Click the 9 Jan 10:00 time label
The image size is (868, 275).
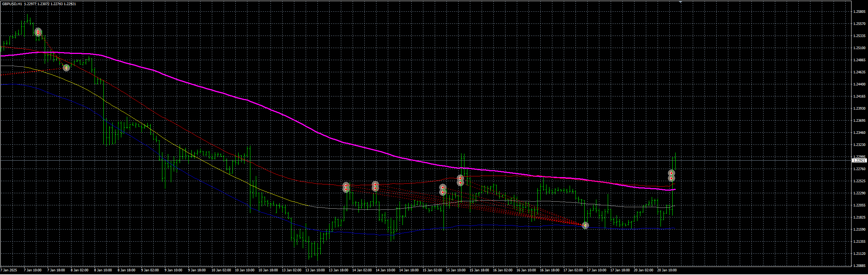tap(173, 270)
